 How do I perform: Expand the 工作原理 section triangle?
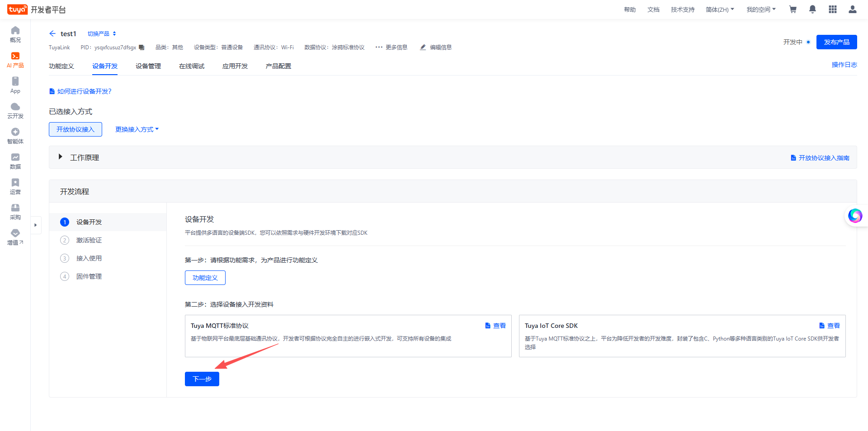tap(60, 157)
